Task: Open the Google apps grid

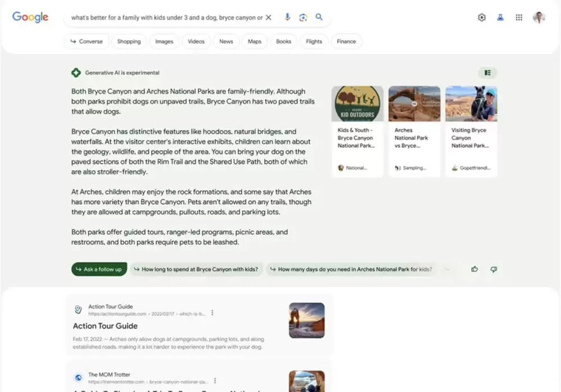Action: (x=519, y=17)
